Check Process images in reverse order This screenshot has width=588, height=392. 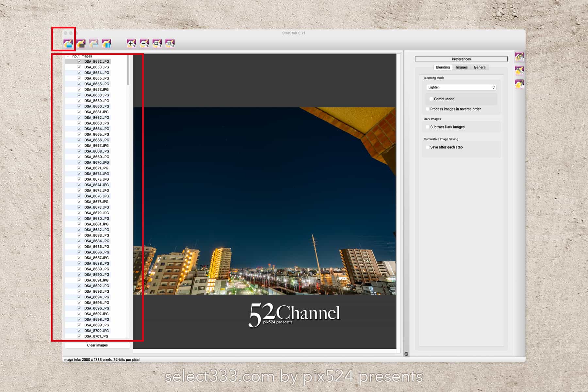click(428, 109)
